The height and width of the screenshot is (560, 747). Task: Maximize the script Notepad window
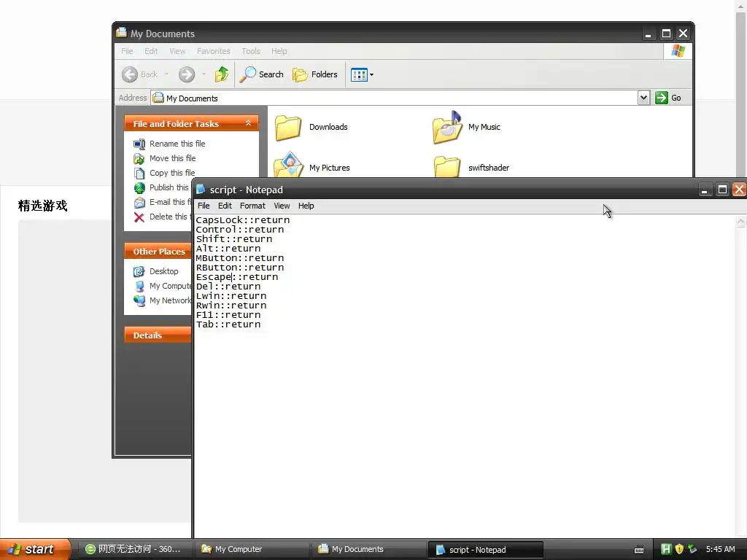coord(722,190)
